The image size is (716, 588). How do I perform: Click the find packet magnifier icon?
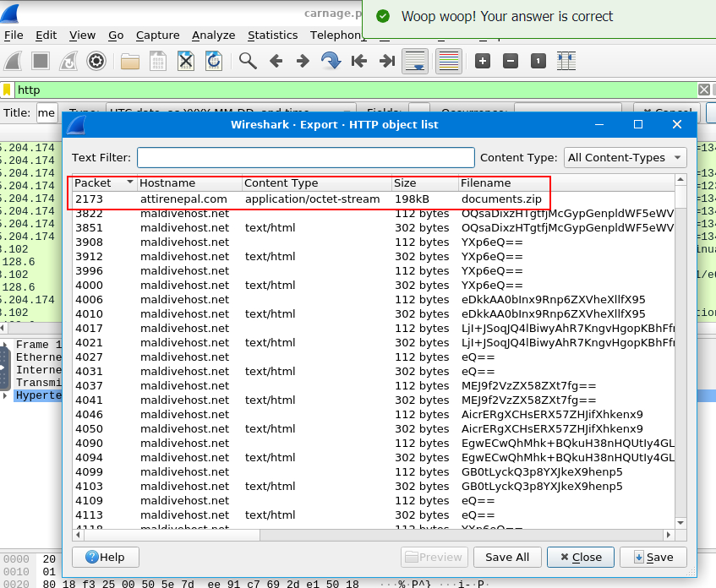(x=248, y=61)
